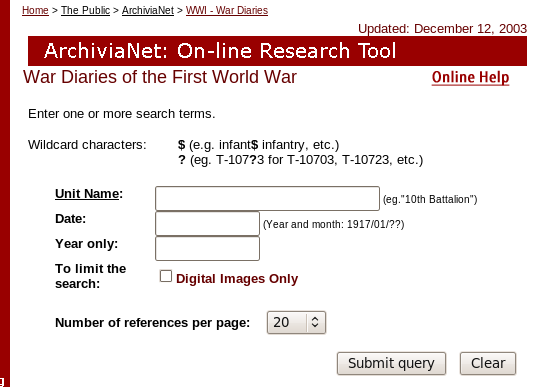Click the 'ArchiviaNet: On-line Research Tool' banner
The image size is (550, 387).
point(277,51)
